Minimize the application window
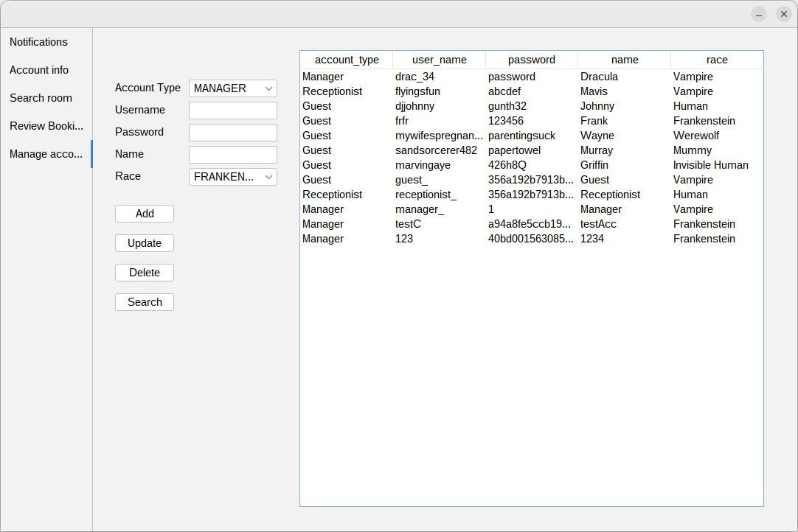The height and width of the screenshot is (532, 798). 758,13
